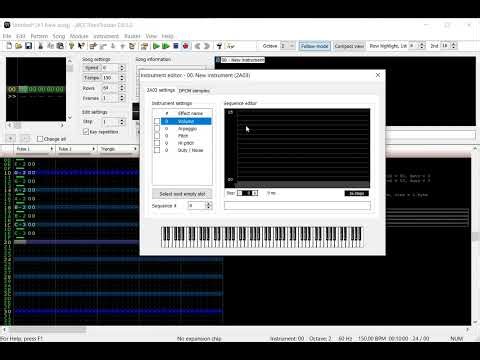Select the Arpeggio row in effect list
Viewport: 480px width, 360px height.
coord(186,128)
